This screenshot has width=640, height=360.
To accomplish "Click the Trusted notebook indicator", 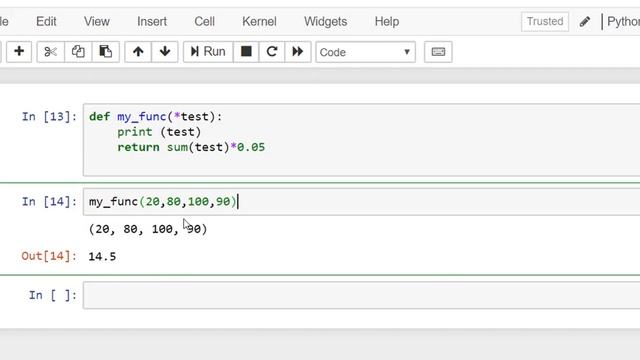I will (545, 21).
